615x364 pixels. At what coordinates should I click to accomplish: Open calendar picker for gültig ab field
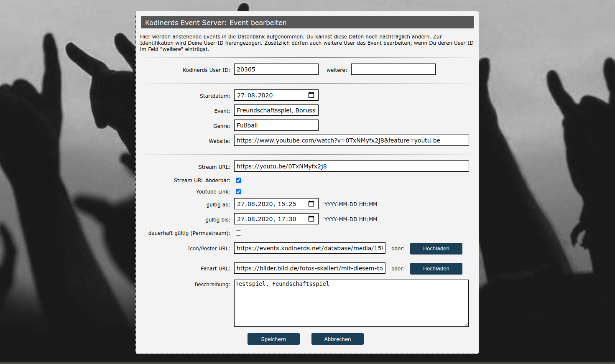tap(311, 204)
